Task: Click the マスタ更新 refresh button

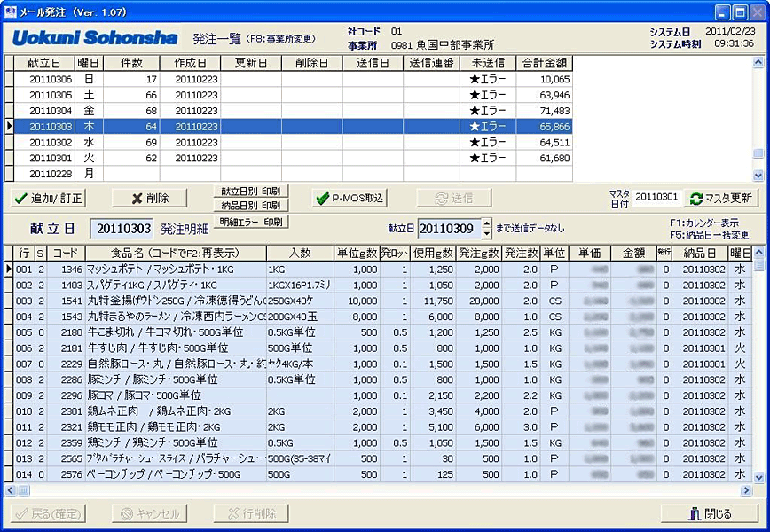Action: click(x=720, y=198)
